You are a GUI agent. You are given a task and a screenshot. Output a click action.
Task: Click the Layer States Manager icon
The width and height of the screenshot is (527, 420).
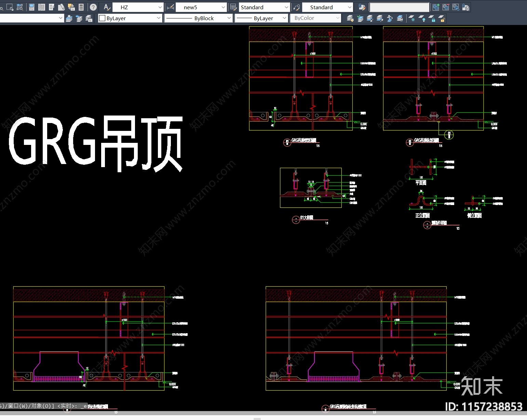tap(89, 18)
